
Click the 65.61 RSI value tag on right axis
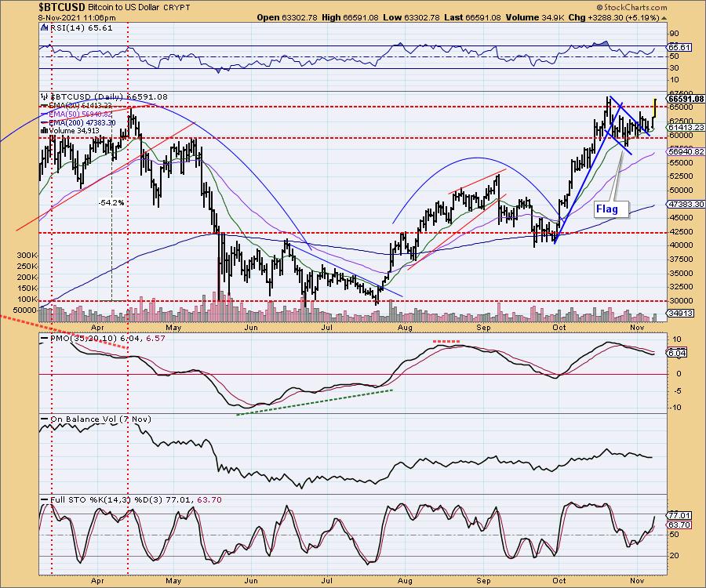[679, 47]
